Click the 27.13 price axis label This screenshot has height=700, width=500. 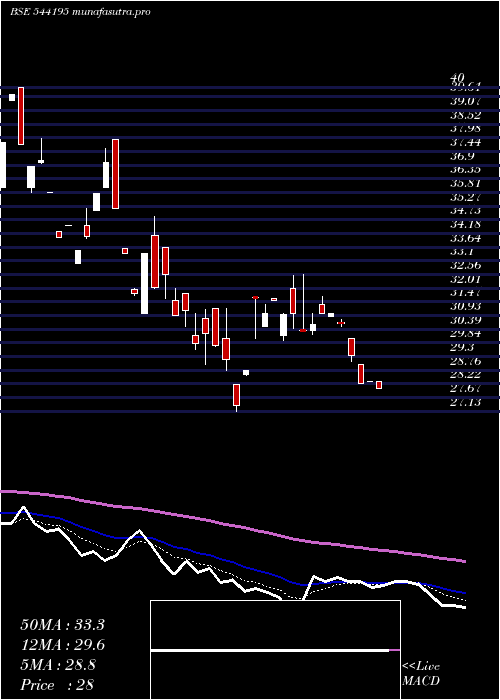coord(465,403)
